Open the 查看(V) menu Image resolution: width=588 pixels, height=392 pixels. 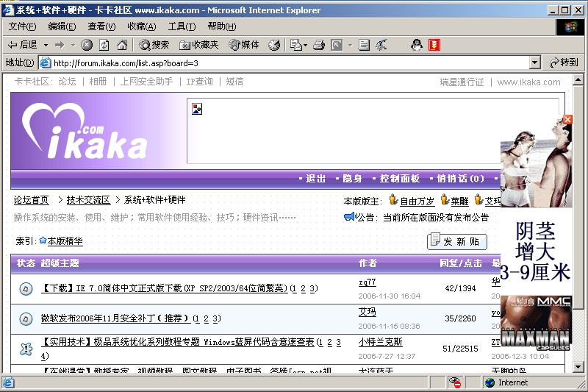pos(101,26)
